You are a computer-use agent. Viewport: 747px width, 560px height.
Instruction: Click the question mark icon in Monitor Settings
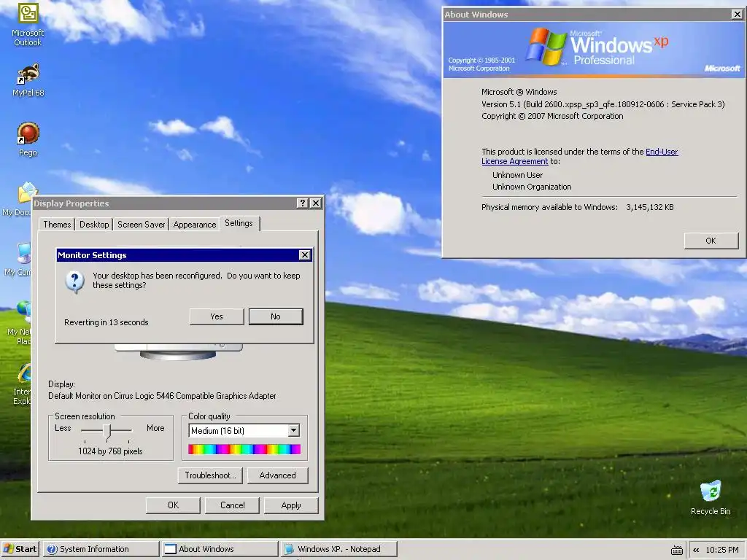tap(75, 282)
